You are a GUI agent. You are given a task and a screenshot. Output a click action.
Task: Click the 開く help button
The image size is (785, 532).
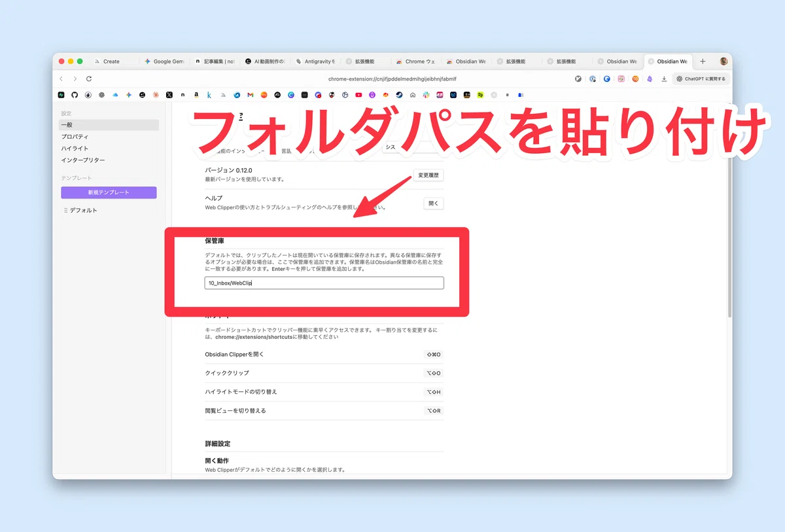[x=434, y=204]
